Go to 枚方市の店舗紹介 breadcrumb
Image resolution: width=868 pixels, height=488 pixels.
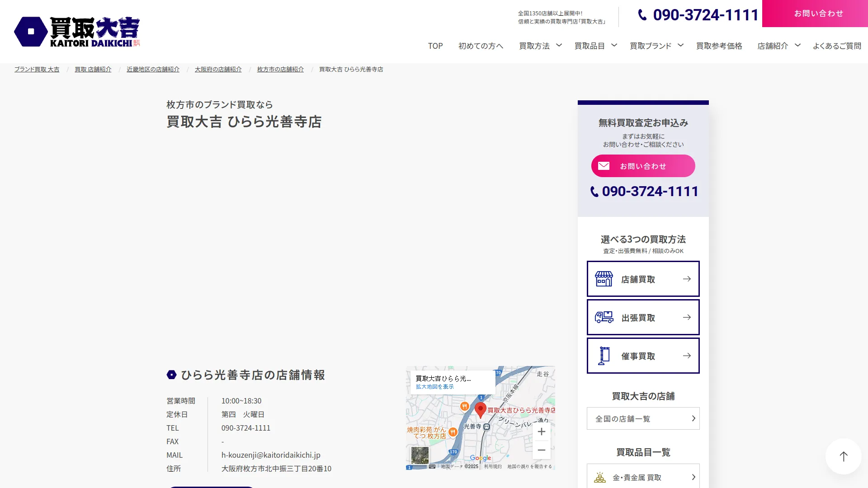coord(280,69)
